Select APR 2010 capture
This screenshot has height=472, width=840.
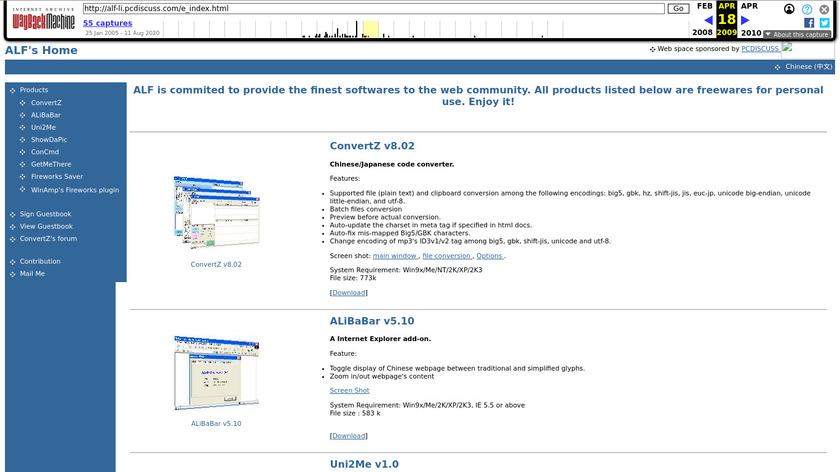751,19
